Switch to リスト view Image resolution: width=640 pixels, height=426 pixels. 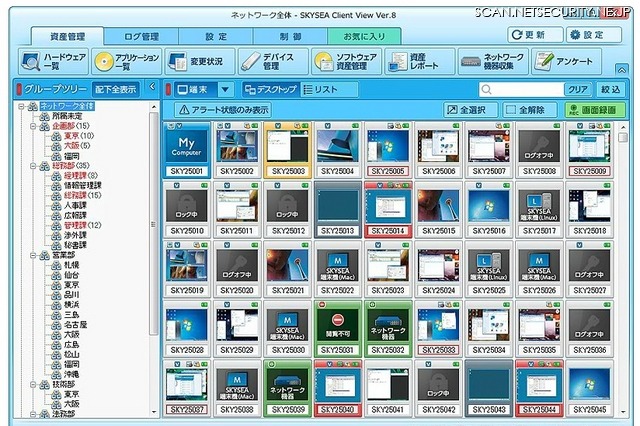(x=329, y=89)
